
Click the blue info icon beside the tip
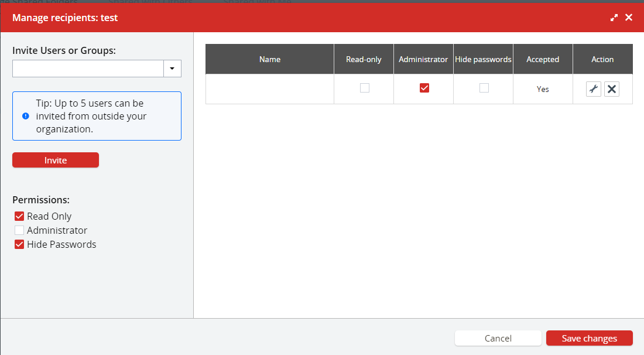tap(26, 116)
